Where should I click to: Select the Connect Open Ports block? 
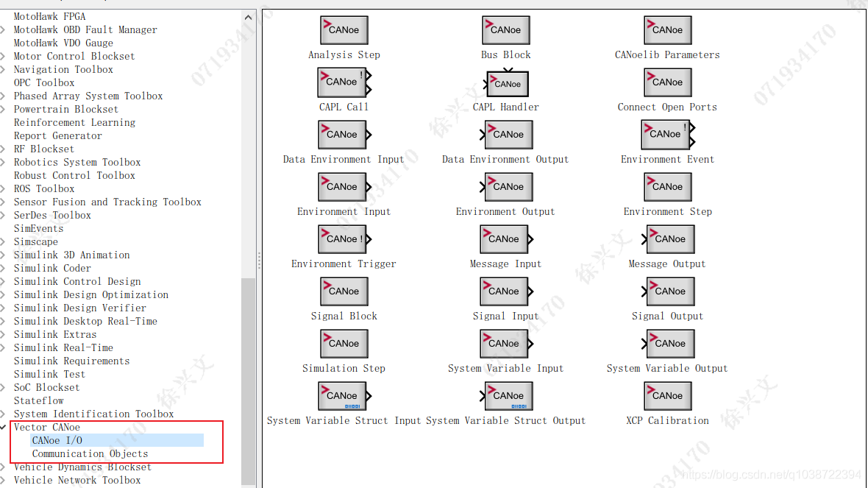click(667, 82)
